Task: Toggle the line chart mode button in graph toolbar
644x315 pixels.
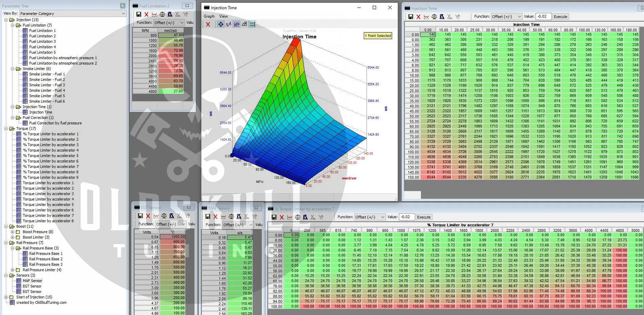Action: (x=237, y=24)
